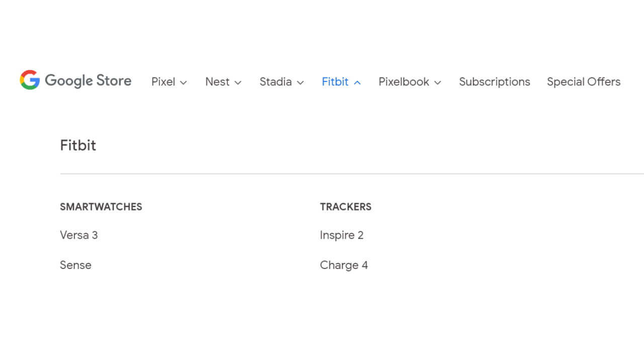Screen dimensions: 644x362
Task: View Special Offers
Action: pyautogui.click(x=583, y=81)
